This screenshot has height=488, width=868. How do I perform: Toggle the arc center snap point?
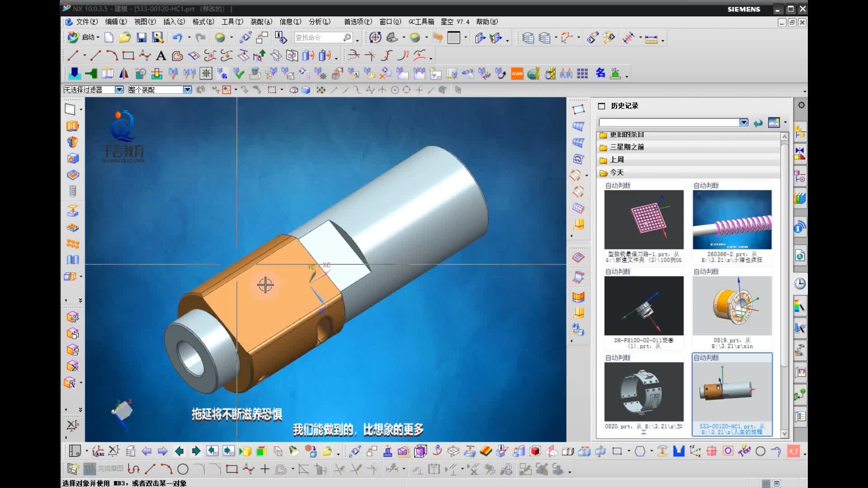(x=395, y=90)
